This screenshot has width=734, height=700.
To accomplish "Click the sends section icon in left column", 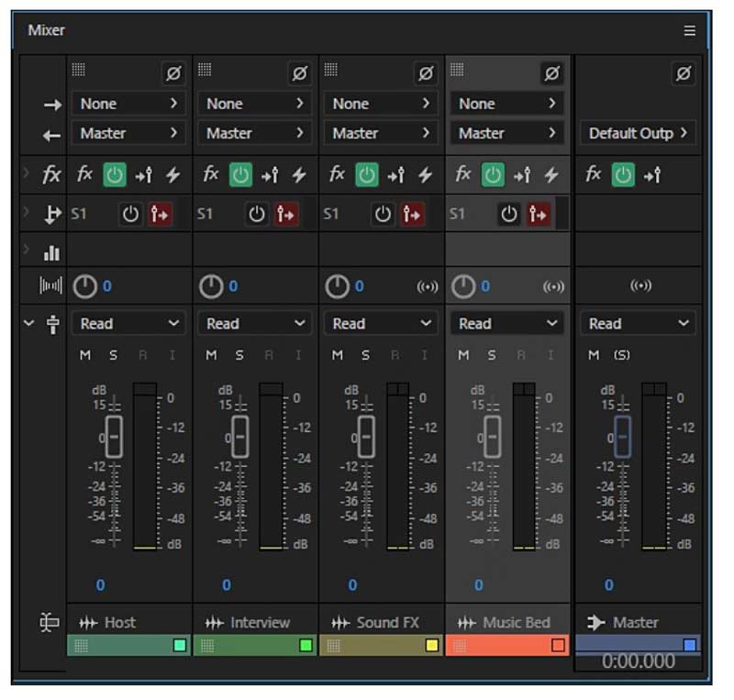I will [52, 215].
